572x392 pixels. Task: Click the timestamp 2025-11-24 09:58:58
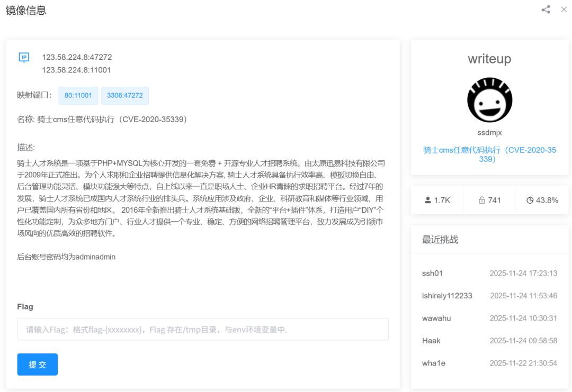(523, 341)
